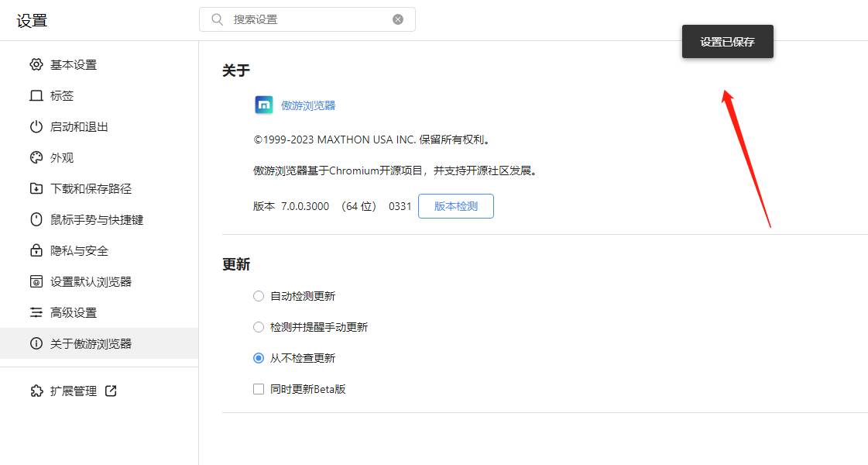Click the puzzle icon beside 扩展管理
The height and width of the screenshot is (465, 868).
pyautogui.click(x=36, y=391)
